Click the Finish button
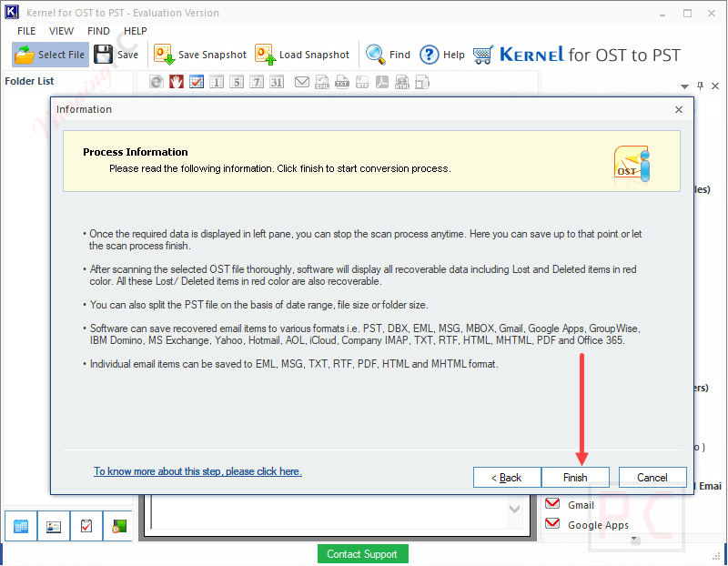The image size is (728, 566). tap(575, 478)
